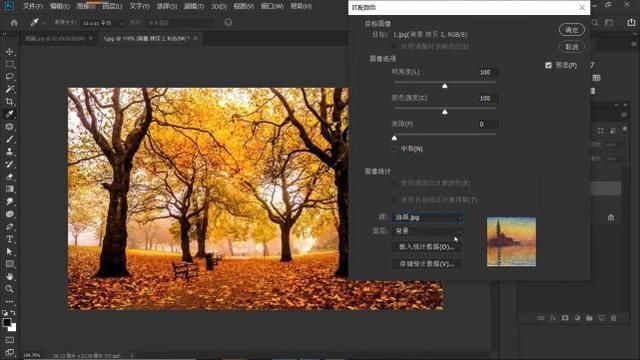The image size is (640, 360).
Task: Enable the 中和(N) neutralize checkbox
Action: pyautogui.click(x=394, y=149)
